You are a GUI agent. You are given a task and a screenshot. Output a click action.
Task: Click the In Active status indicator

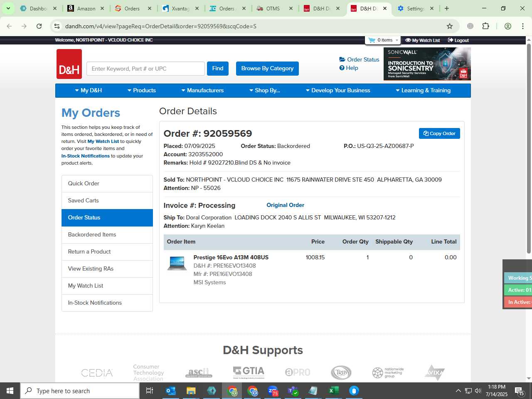click(518, 302)
